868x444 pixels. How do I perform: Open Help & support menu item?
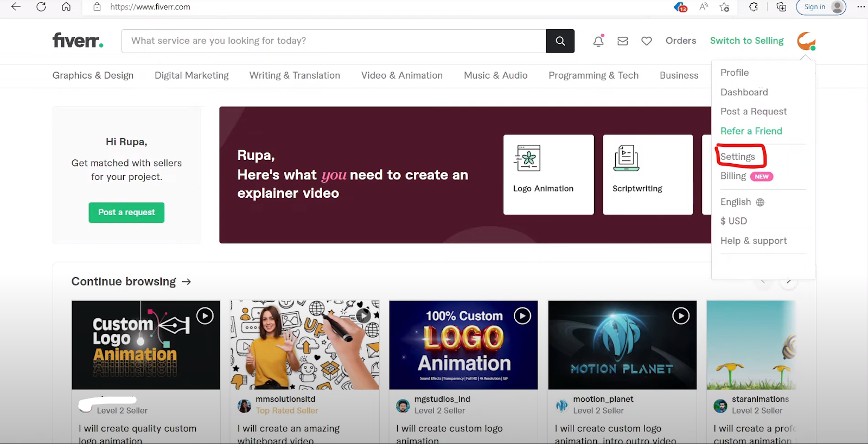click(x=754, y=241)
